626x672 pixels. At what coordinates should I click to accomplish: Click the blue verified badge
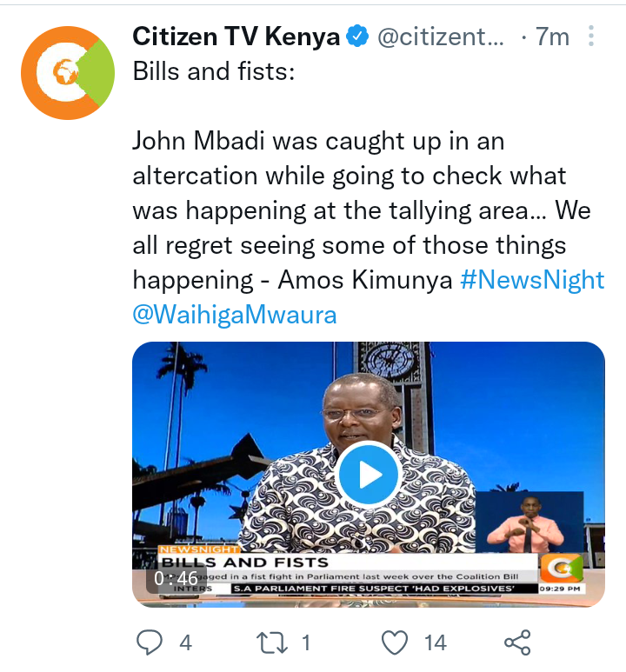[357, 37]
